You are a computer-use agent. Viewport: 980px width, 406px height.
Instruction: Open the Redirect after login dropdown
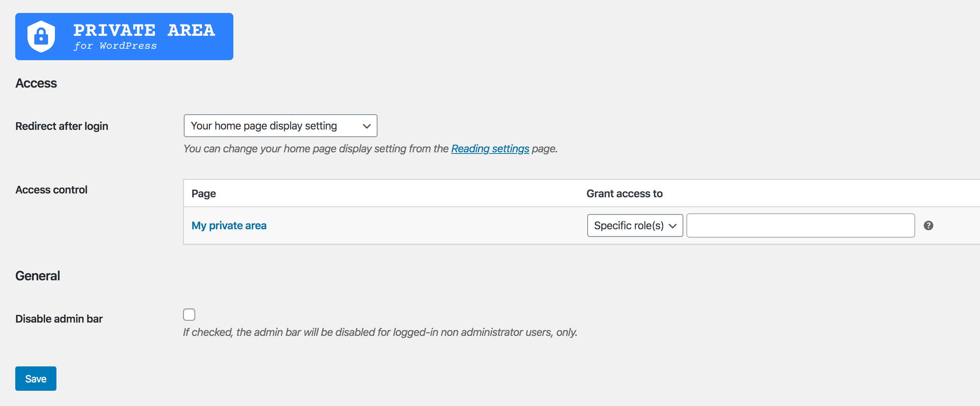280,126
